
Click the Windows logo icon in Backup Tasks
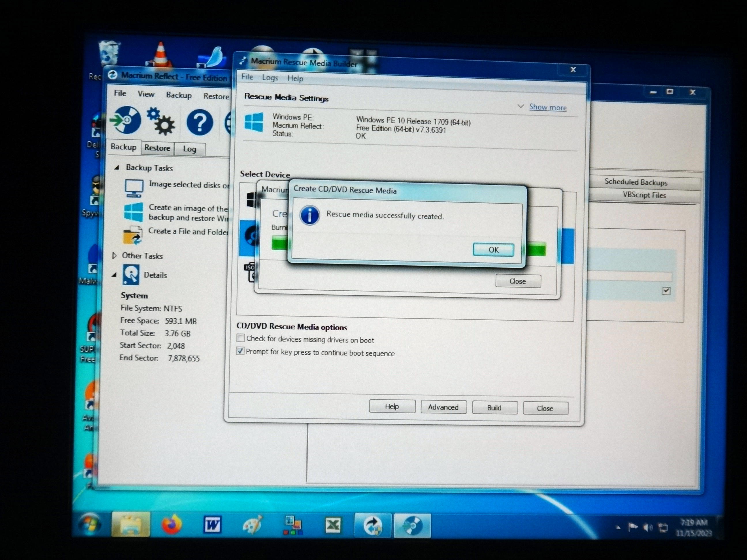(133, 212)
